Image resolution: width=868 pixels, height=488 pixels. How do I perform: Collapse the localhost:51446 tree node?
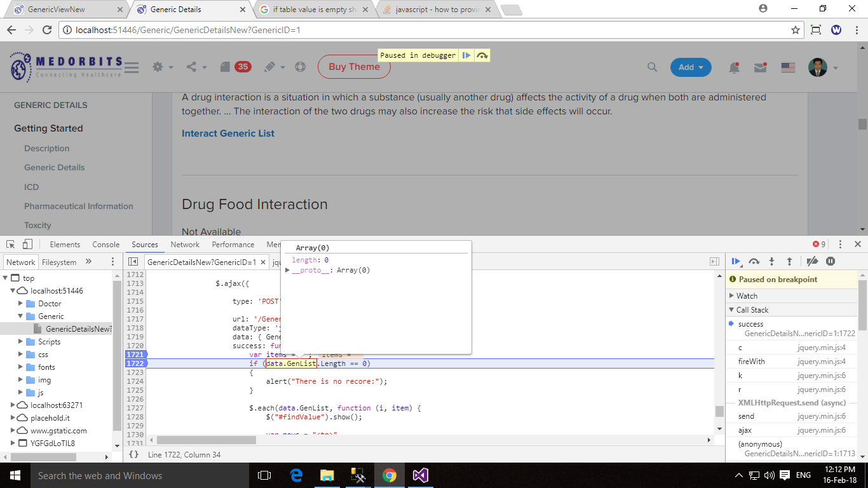point(13,291)
